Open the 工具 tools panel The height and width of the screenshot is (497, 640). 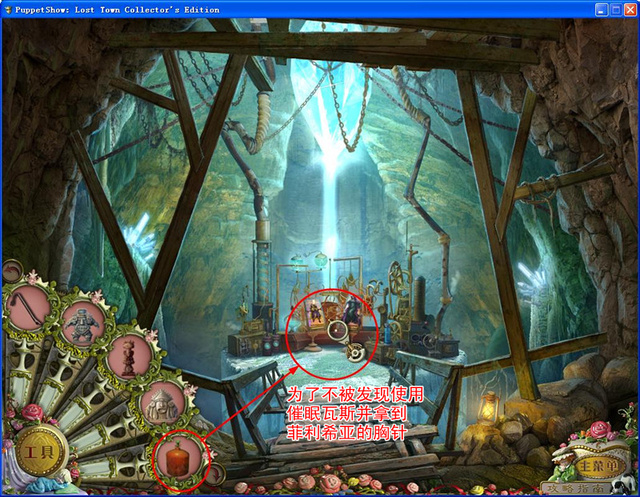40,451
